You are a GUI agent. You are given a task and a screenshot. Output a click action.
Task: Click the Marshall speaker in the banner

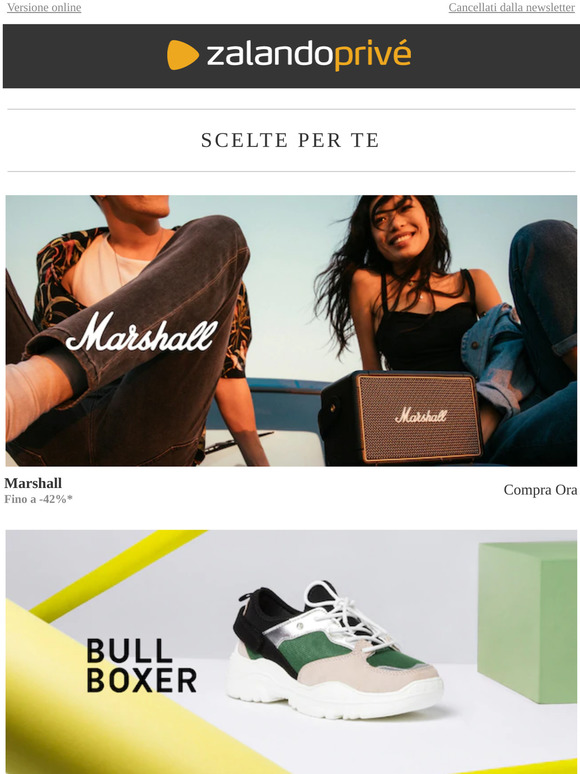(401, 417)
